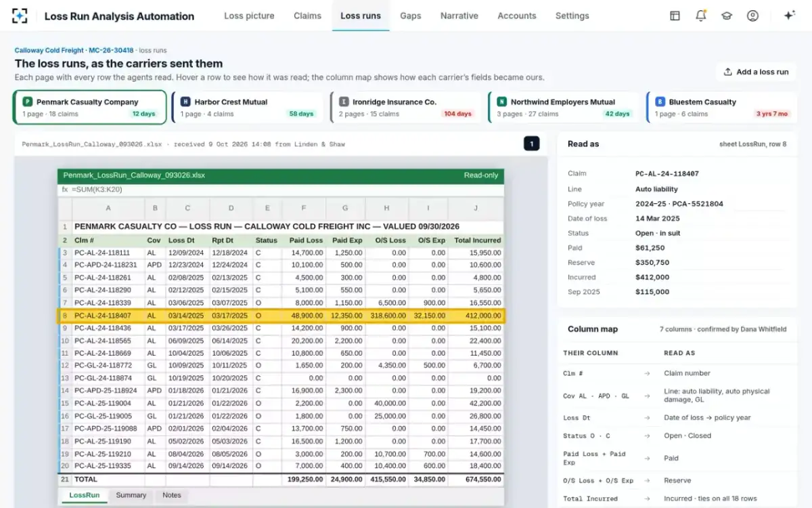Click the claim row PC-AL-24-118339

click(281, 303)
